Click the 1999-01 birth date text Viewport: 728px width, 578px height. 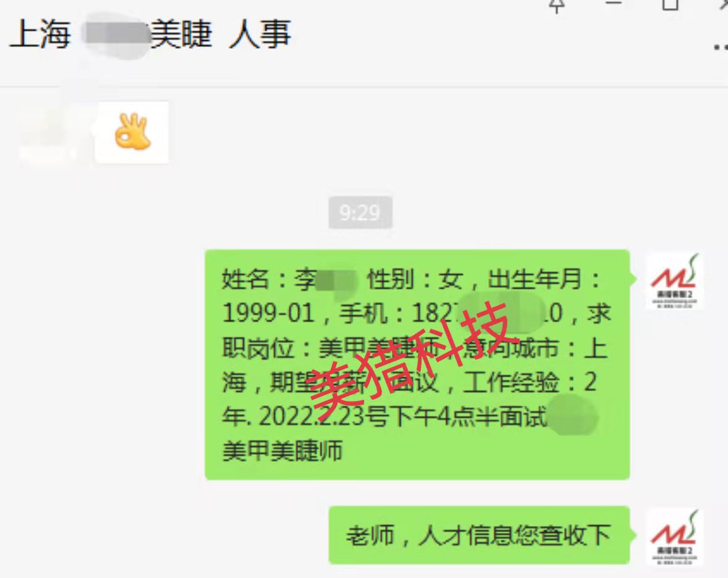pyautogui.click(x=269, y=313)
